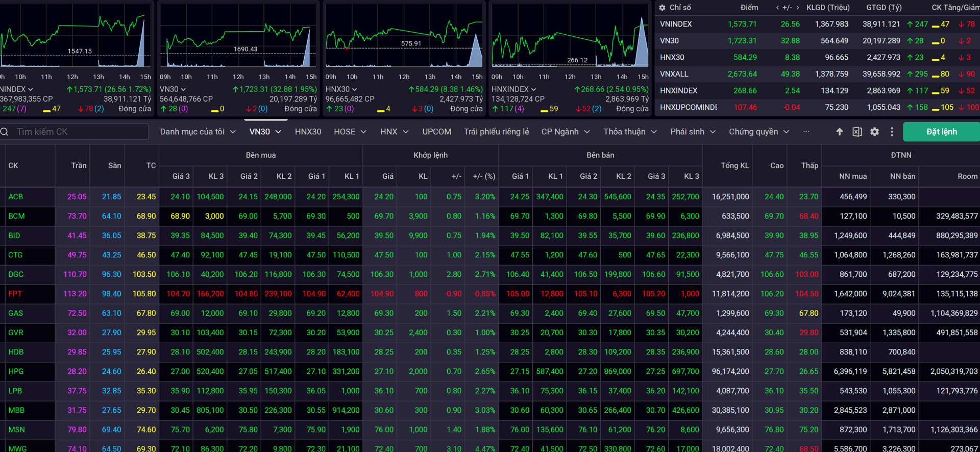Open stock BID
This screenshot has width=980, height=452.
click(x=14, y=235)
